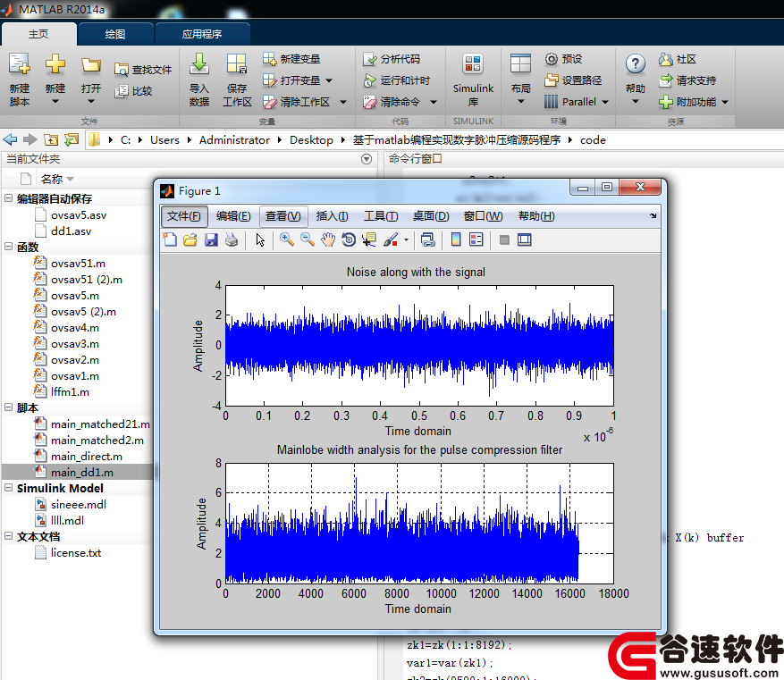Save the figure using the floppy icon
The image size is (784, 680).
point(211,239)
